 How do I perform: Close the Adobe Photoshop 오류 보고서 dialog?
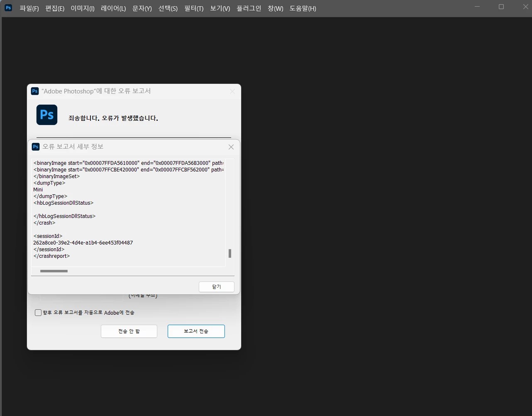232,91
